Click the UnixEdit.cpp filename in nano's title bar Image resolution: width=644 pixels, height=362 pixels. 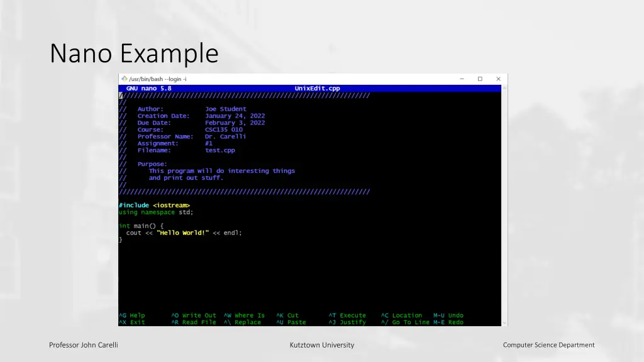pos(318,88)
